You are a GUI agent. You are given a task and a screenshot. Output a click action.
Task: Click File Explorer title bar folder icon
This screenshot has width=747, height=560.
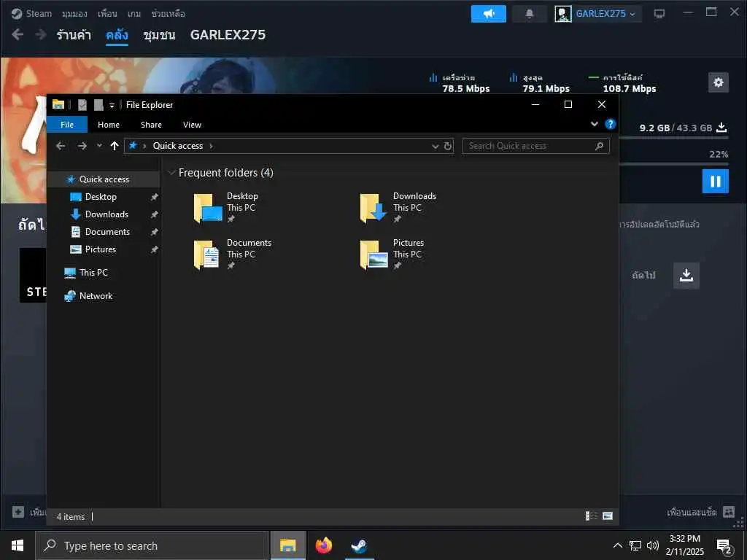pos(58,104)
